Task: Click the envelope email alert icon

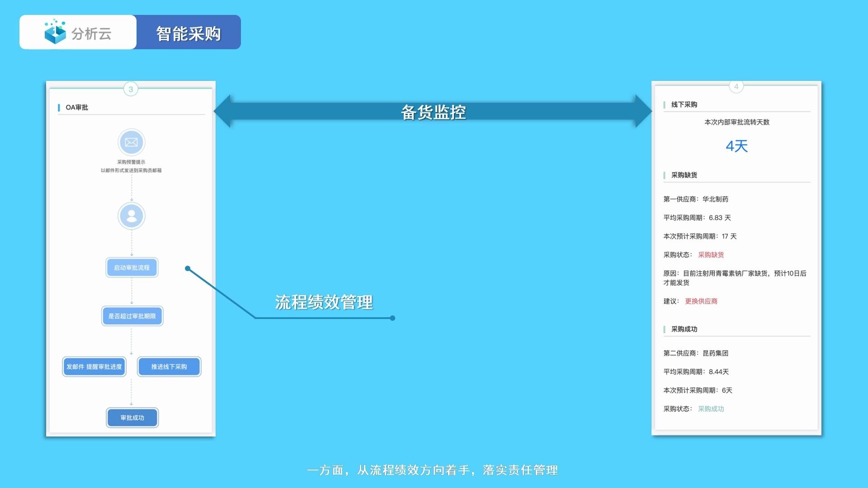Action: (131, 142)
